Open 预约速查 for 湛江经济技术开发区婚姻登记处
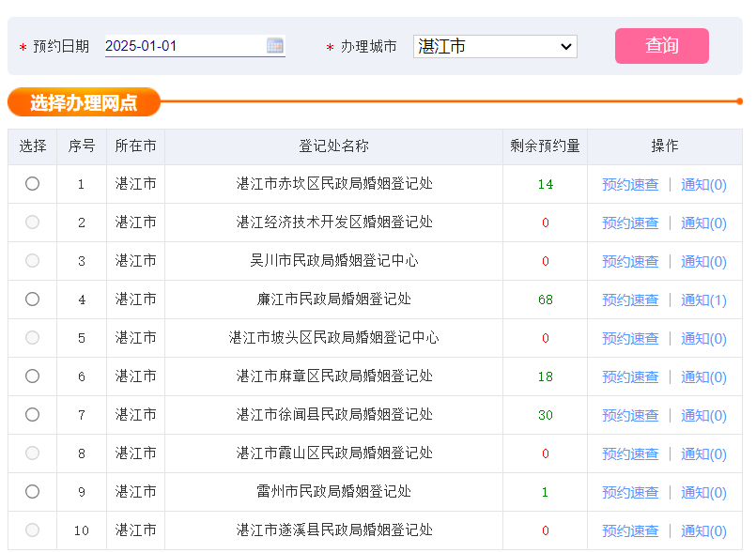The height and width of the screenshot is (553, 756). (630, 223)
